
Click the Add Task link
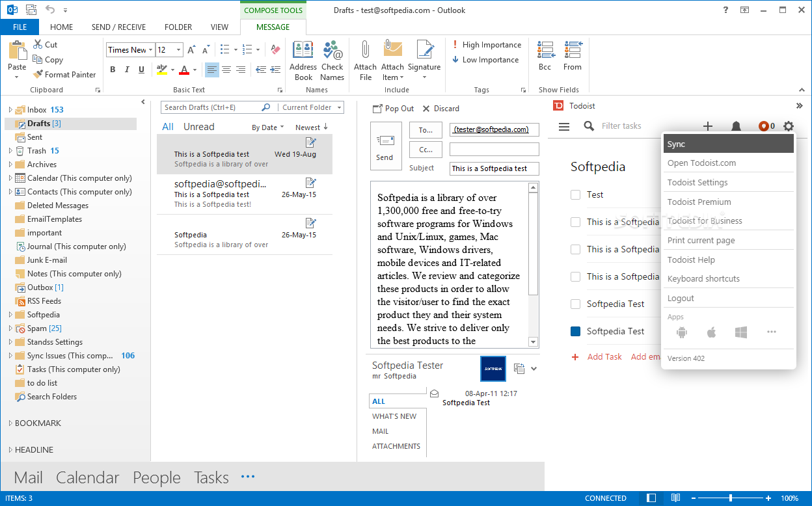604,356
